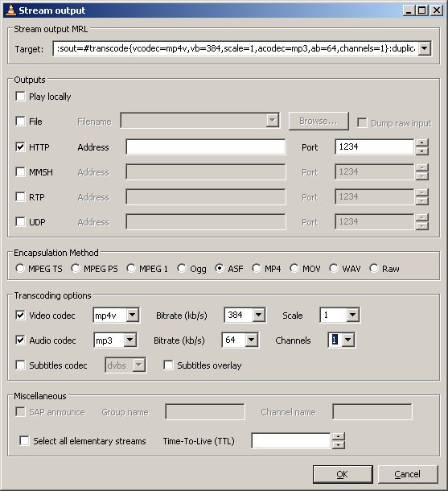Open the Target MRL dropdown arrow
Viewport: 448px width, 491px height.
click(x=424, y=48)
